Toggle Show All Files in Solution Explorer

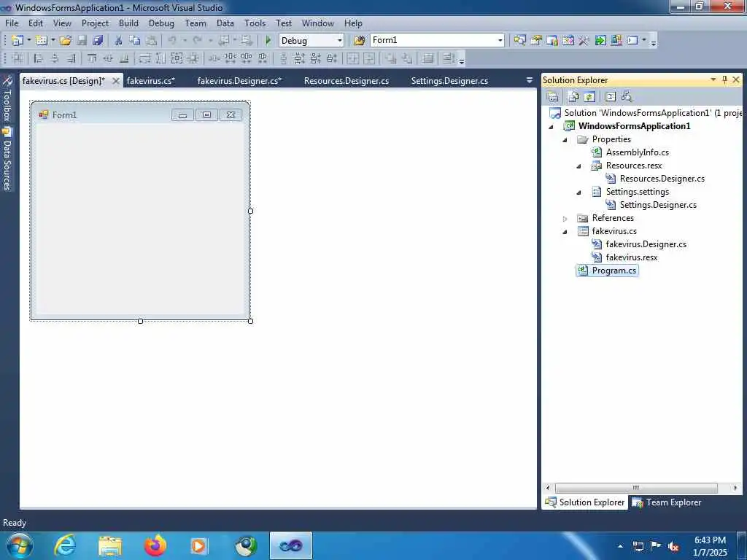click(x=573, y=97)
